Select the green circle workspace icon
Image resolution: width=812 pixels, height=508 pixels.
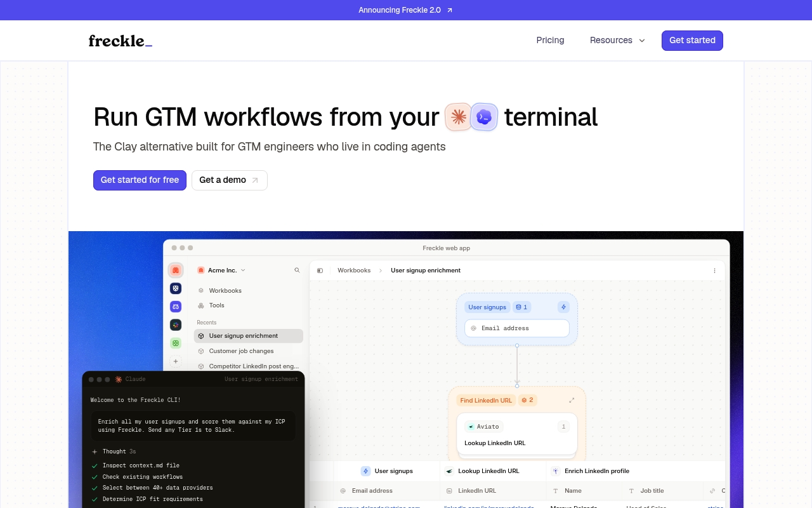coord(176,343)
